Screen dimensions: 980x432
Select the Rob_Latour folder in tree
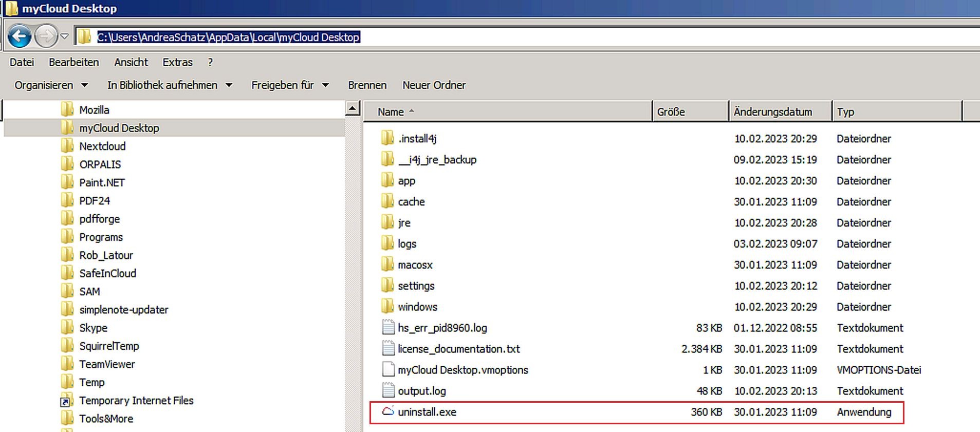tap(106, 255)
